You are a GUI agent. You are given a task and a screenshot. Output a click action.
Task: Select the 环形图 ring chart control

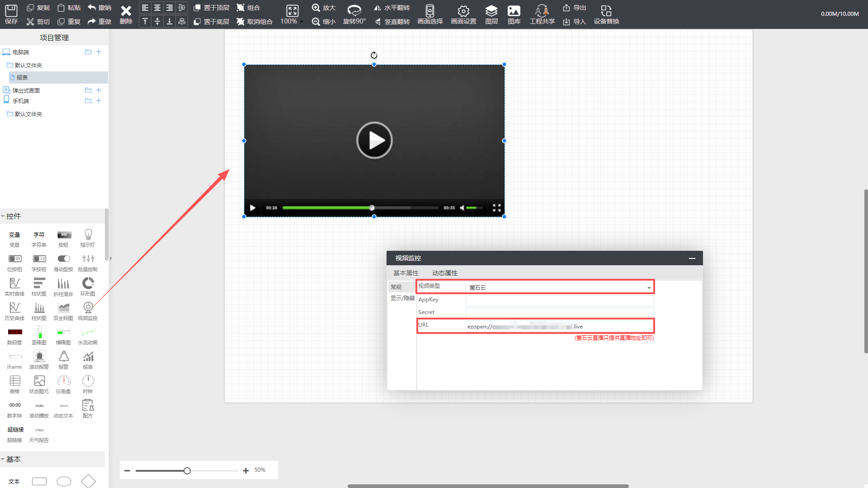point(88,284)
